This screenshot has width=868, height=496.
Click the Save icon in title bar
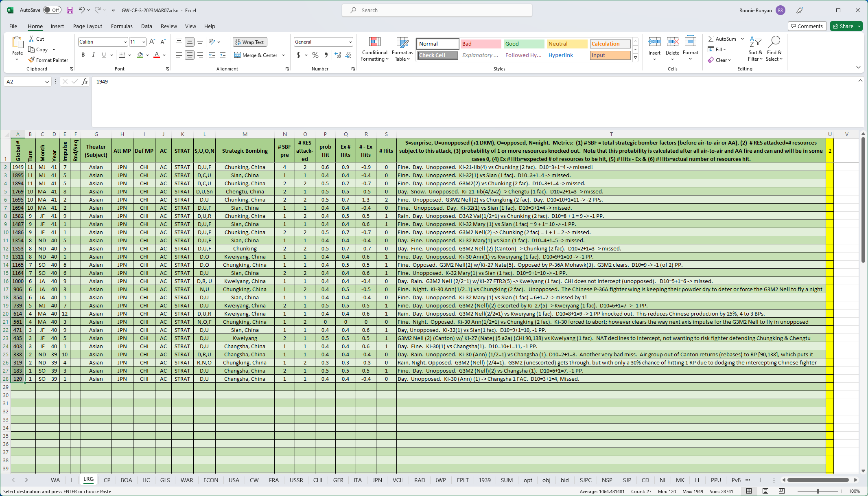pyautogui.click(x=70, y=10)
